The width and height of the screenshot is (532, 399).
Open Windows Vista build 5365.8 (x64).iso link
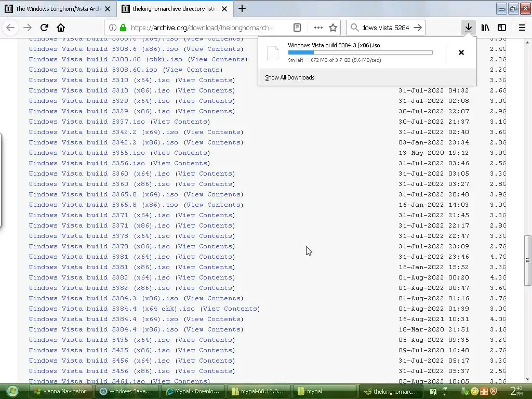click(103, 194)
